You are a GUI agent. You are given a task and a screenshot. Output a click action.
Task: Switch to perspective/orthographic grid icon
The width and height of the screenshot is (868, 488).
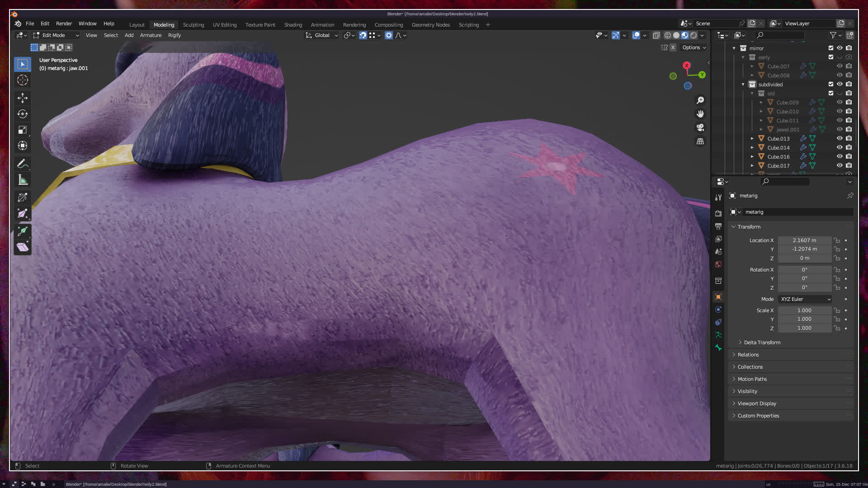(x=700, y=141)
